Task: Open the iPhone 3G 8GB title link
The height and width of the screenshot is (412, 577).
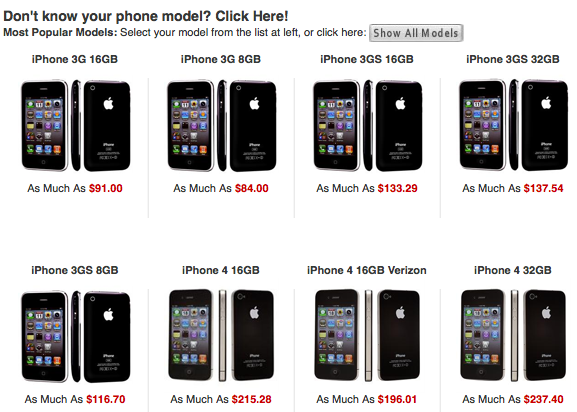Action: pos(221,59)
